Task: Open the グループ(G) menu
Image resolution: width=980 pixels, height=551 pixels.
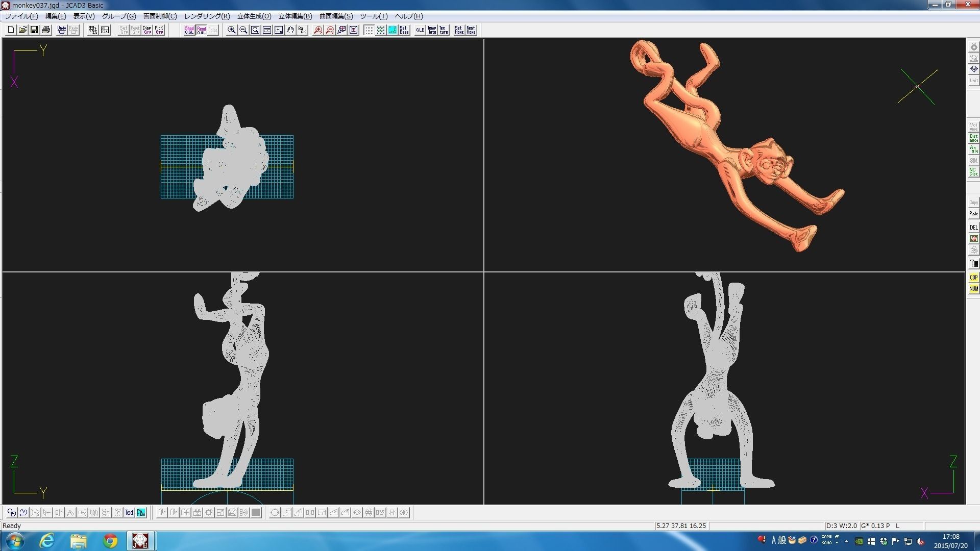Action: pyautogui.click(x=119, y=16)
